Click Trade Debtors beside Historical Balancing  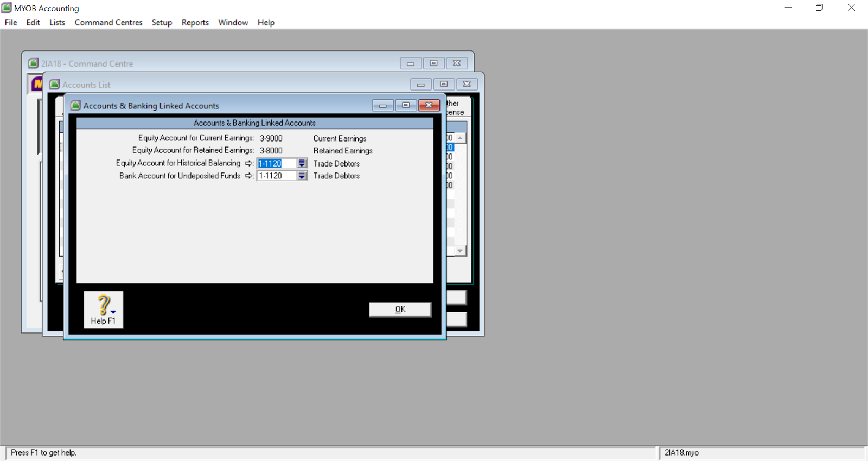[336, 163]
